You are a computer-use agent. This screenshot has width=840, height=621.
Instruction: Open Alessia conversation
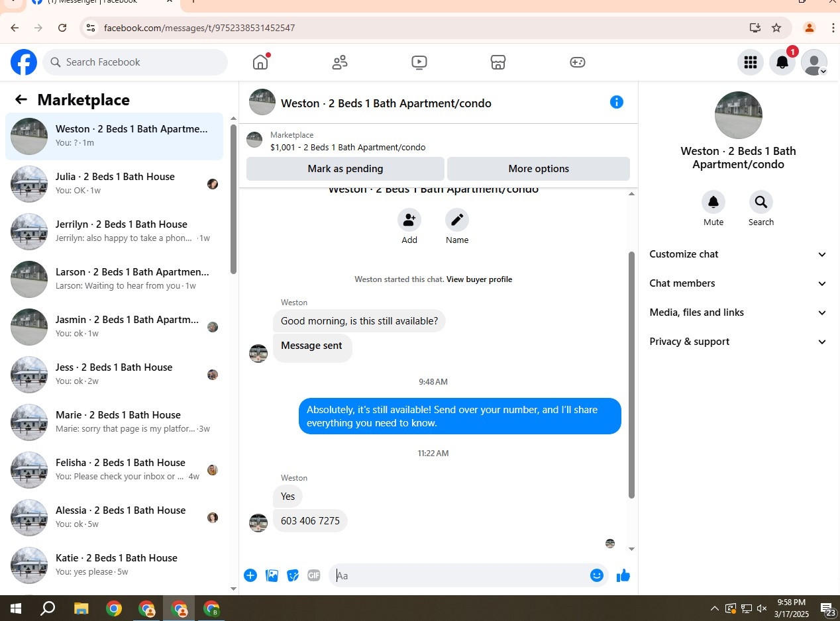coord(115,518)
